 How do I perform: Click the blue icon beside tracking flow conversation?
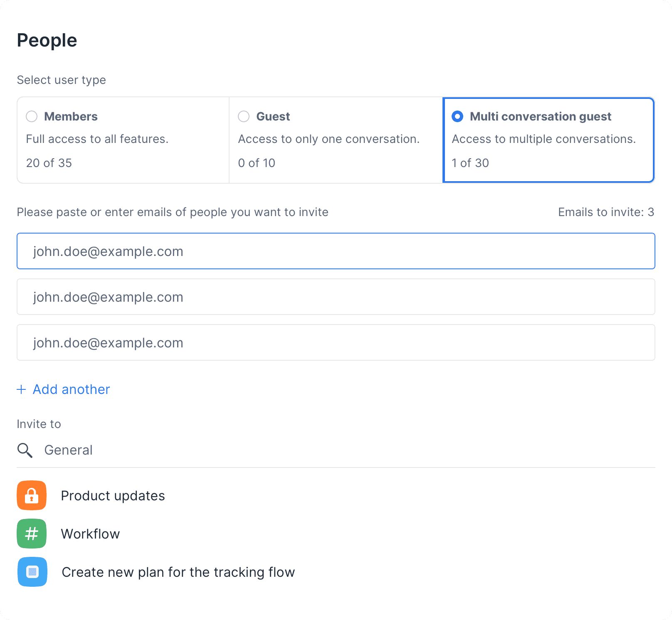(x=32, y=572)
